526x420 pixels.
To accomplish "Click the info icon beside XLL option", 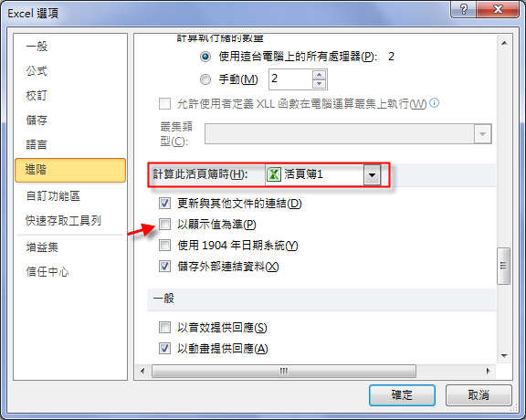I will pyautogui.click(x=434, y=102).
